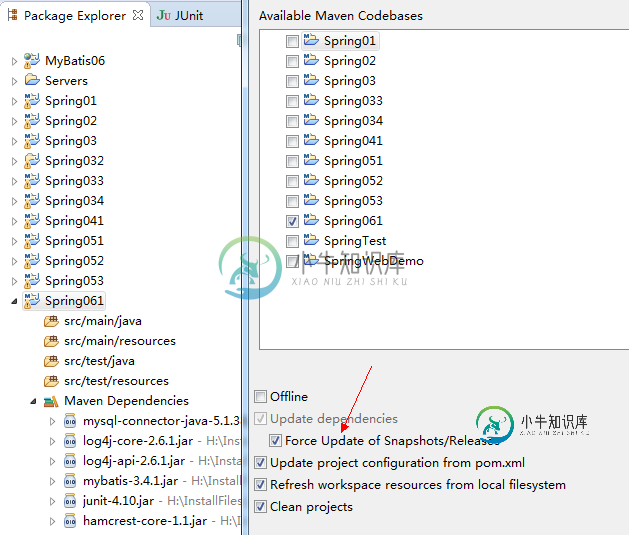Expand the Spring033 project tree

pyautogui.click(x=14, y=181)
